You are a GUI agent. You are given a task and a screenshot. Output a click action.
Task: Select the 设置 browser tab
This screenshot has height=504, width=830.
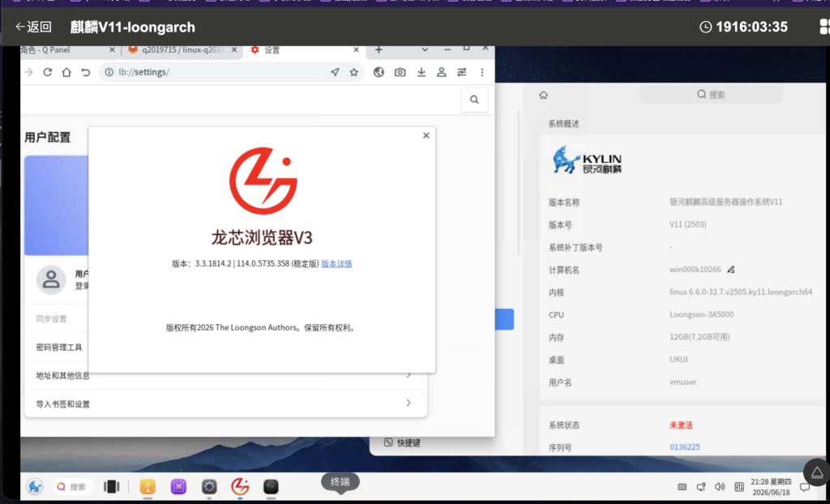point(305,49)
